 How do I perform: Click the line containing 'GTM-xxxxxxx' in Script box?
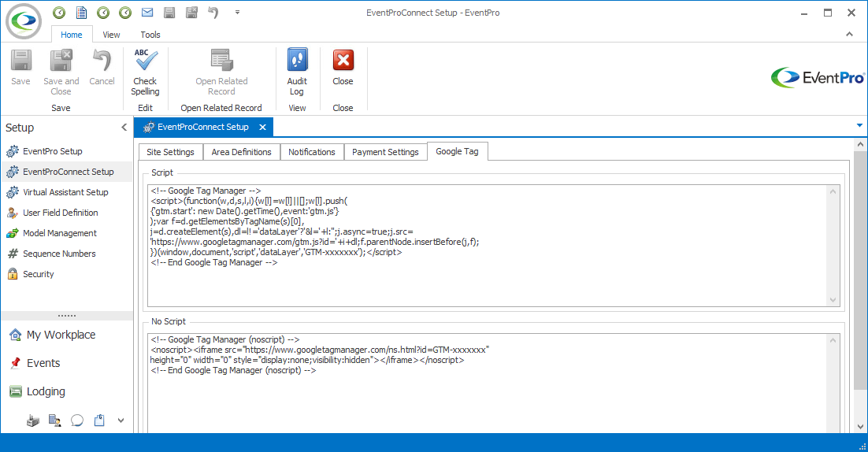click(x=276, y=252)
